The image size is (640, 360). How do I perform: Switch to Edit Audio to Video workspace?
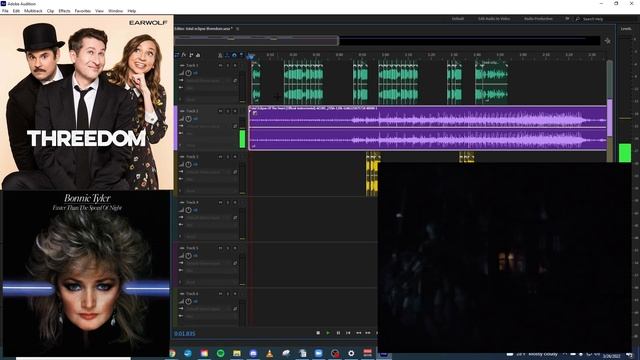coord(494,19)
